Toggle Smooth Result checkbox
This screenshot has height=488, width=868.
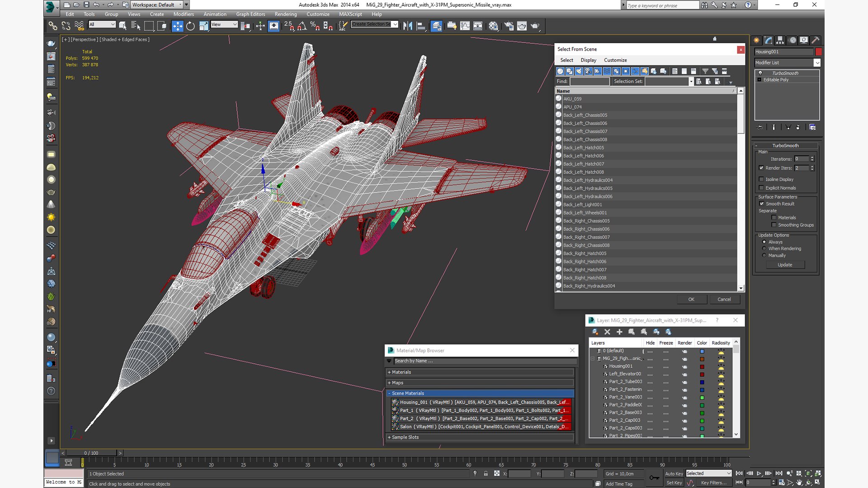(762, 204)
